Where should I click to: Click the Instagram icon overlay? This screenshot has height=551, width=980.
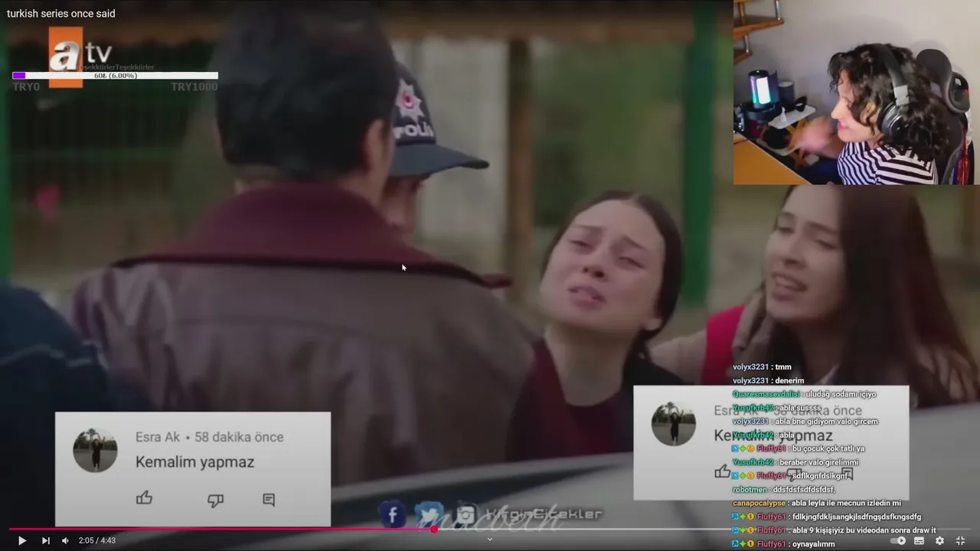pos(465,514)
